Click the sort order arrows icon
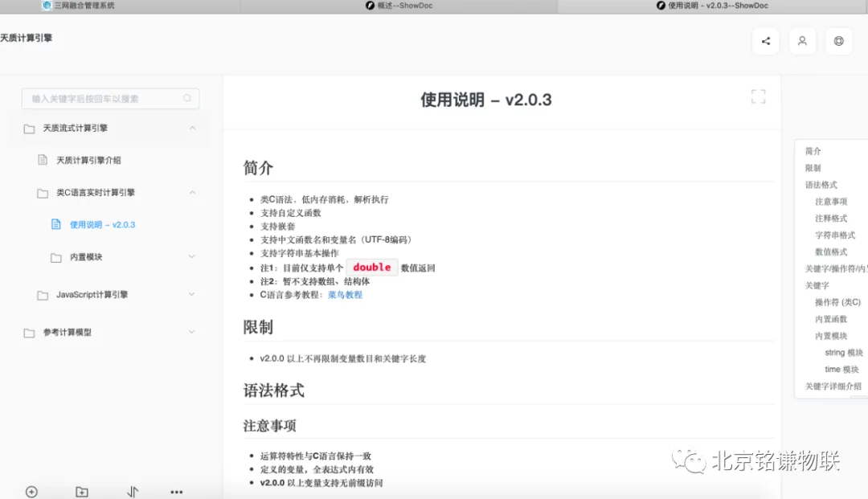868x499 pixels. (x=133, y=492)
